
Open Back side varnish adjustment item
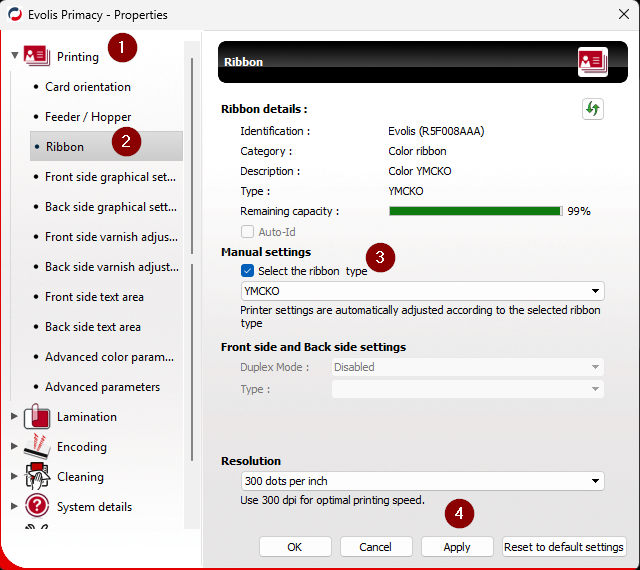coord(111,267)
